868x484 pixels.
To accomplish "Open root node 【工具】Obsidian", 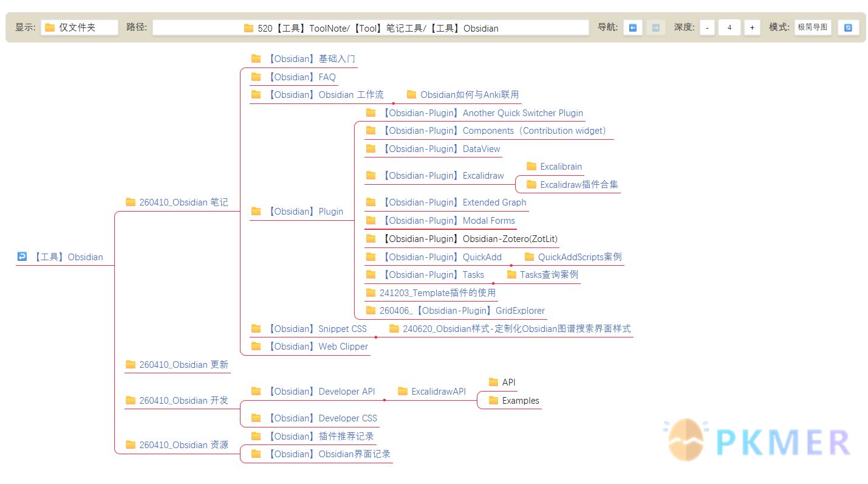I will (68, 257).
